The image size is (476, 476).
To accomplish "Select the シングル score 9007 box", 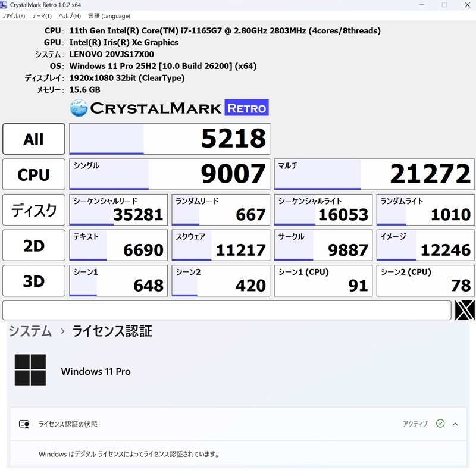I will click(x=170, y=174).
